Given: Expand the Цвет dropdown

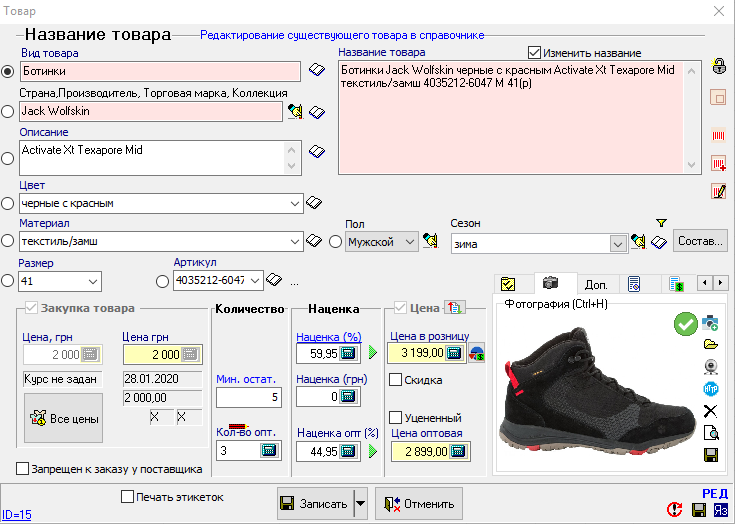Looking at the screenshot, I should pyautogui.click(x=294, y=204).
